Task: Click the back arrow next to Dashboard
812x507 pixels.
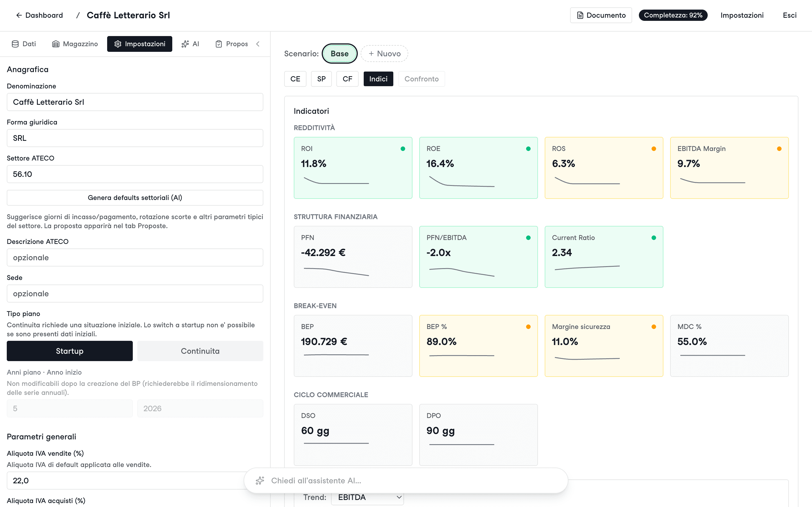Action: click(19, 15)
